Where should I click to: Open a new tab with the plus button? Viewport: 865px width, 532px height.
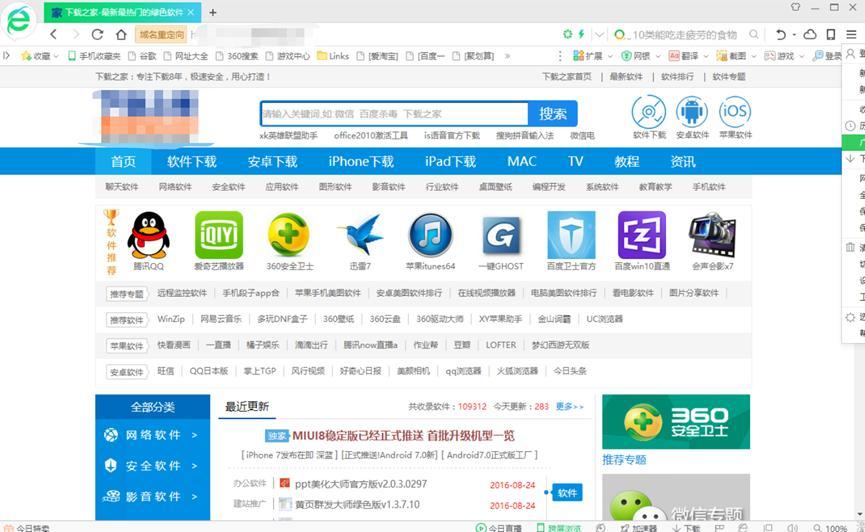(213, 12)
